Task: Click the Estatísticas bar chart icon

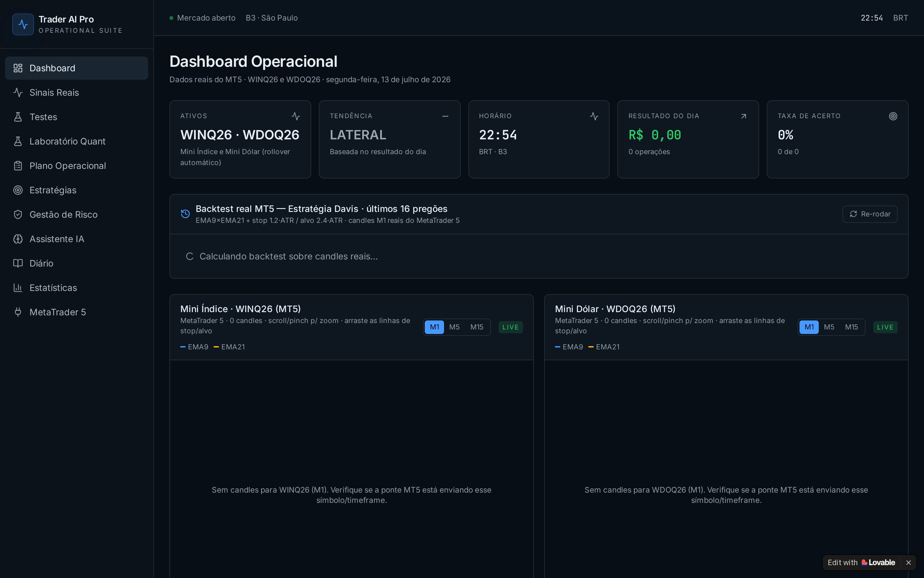Action: click(x=18, y=288)
